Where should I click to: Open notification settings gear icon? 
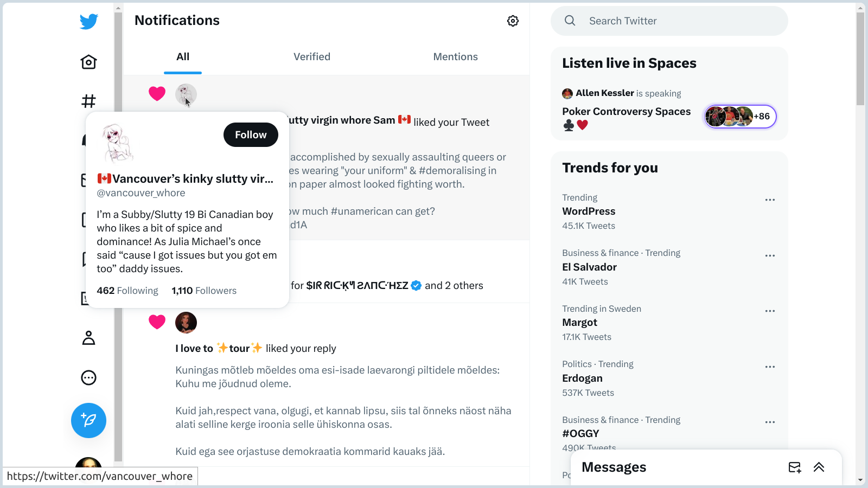[x=513, y=21]
